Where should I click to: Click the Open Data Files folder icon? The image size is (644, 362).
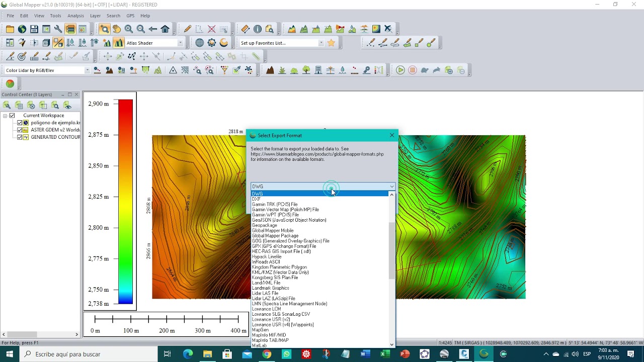10,29
